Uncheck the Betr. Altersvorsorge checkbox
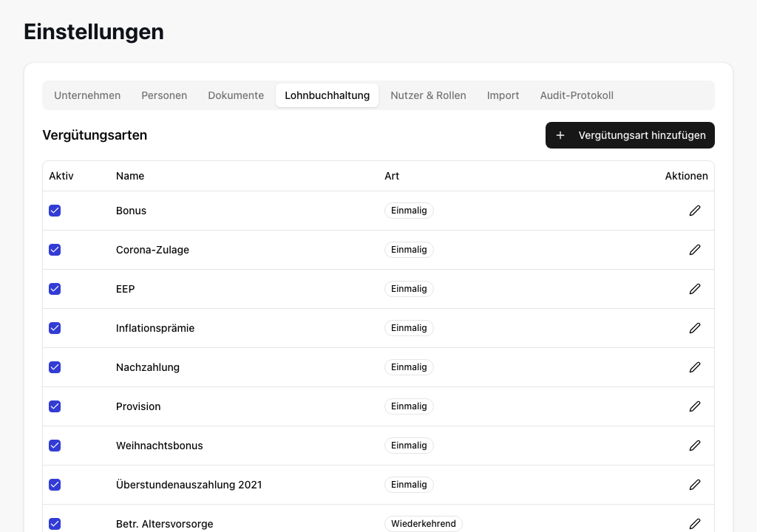The image size is (757, 532). 55,524
